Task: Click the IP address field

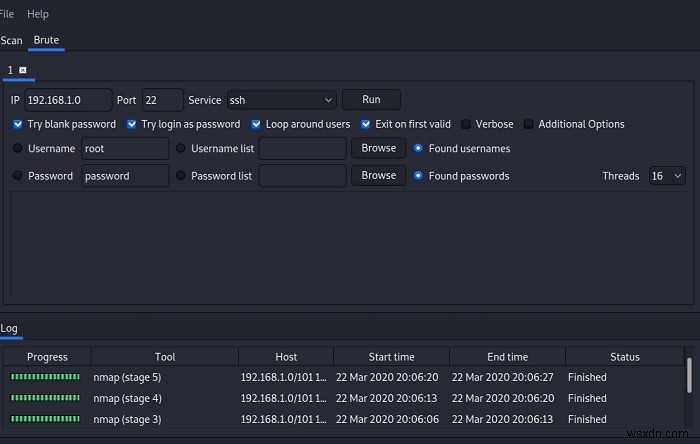Action: 68,100
